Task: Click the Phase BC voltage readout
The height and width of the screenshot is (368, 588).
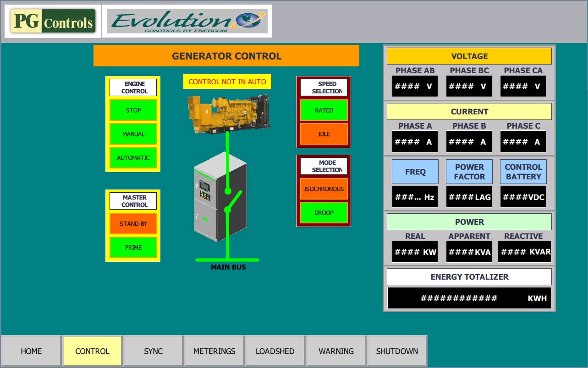Action: pos(469,86)
